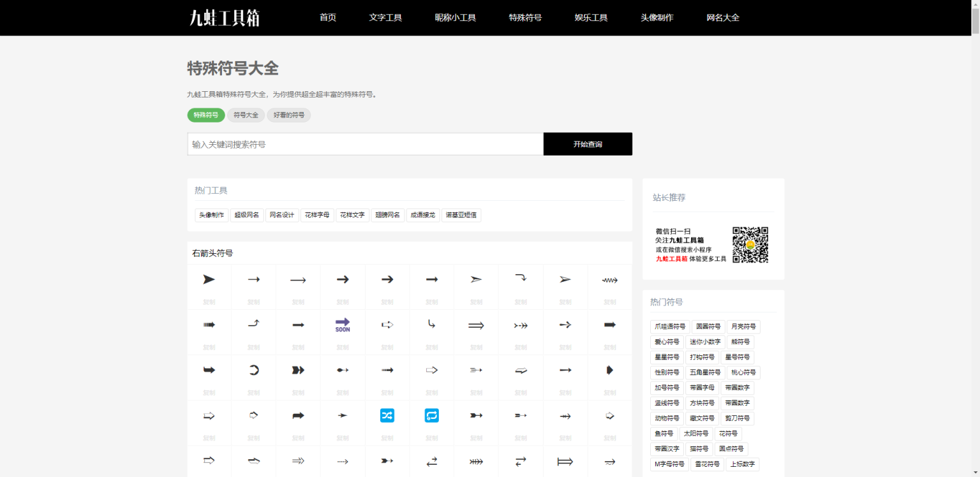
Task: Select the 月亮符号 link
Action: pos(743,327)
